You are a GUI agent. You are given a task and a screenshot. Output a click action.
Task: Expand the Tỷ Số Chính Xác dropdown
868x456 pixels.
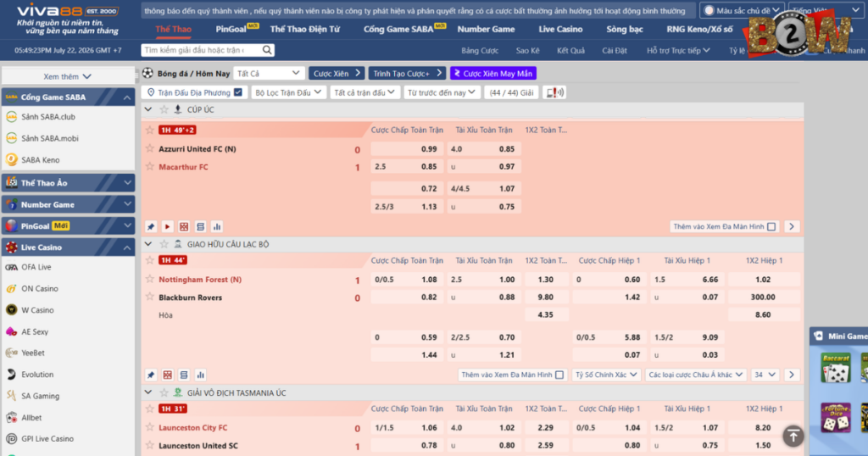(x=605, y=375)
